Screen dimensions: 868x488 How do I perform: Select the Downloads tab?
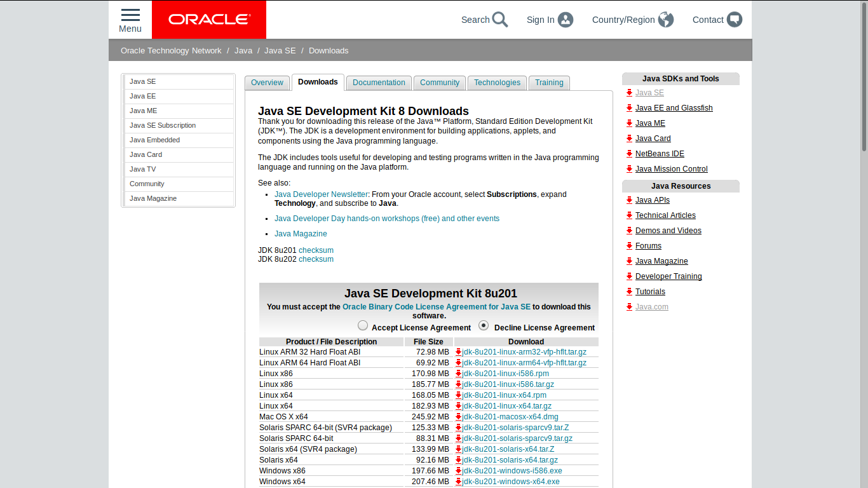coord(318,82)
